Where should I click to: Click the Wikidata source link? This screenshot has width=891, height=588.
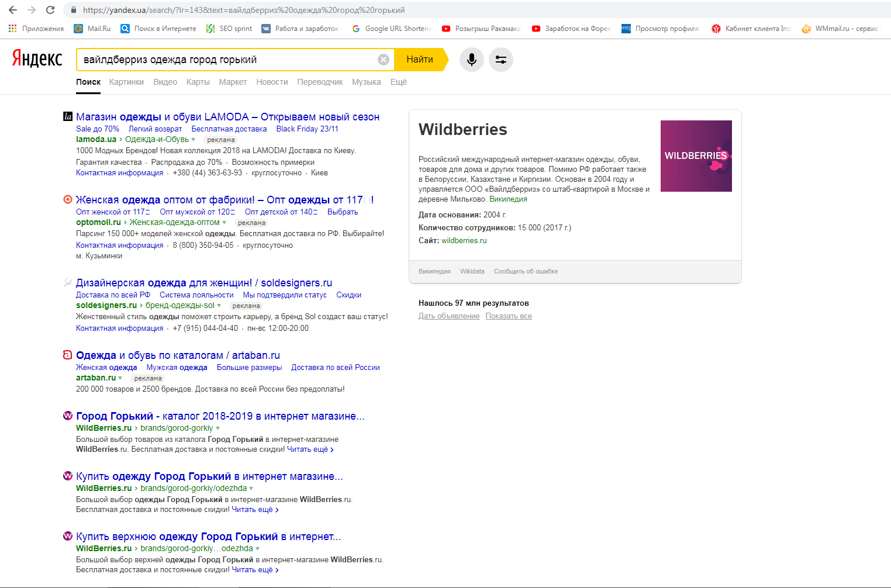pyautogui.click(x=472, y=271)
